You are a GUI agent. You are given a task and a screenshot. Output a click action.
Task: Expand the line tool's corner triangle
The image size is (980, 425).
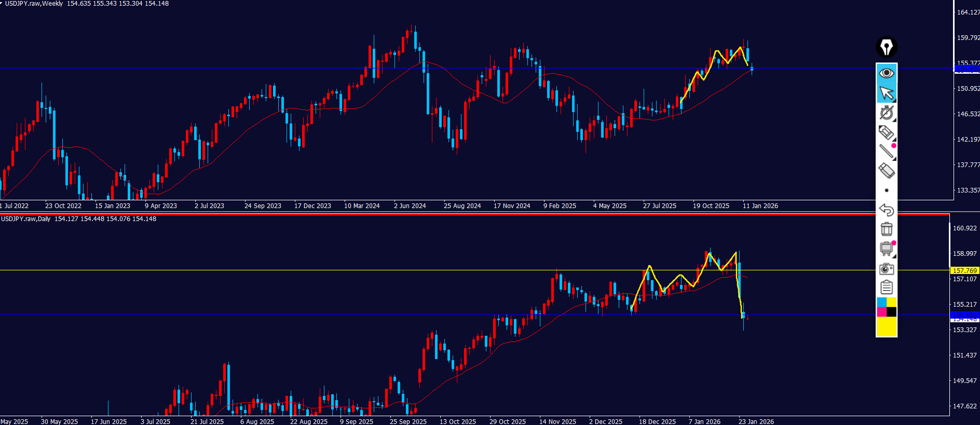tap(894, 159)
